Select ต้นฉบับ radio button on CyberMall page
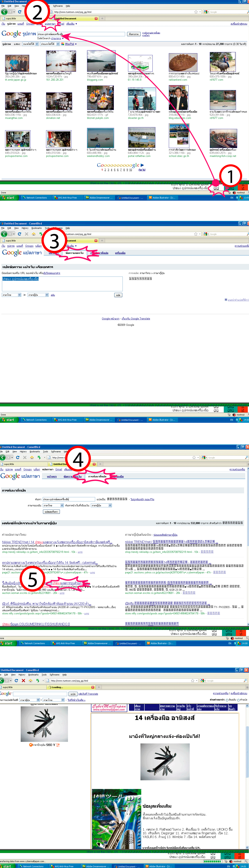The image size is (249, 868). point(227,700)
